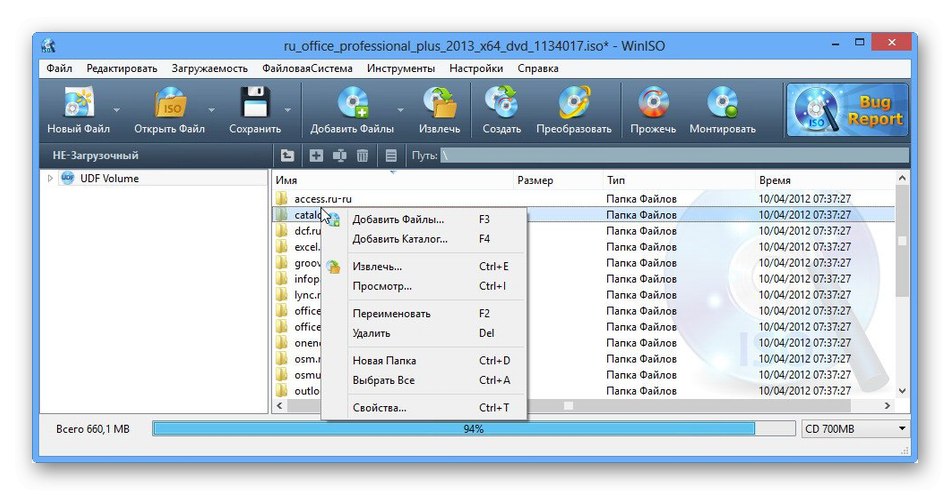The height and width of the screenshot is (495, 950).
Task: Click the WinISO title bar app icon
Action: (48, 45)
